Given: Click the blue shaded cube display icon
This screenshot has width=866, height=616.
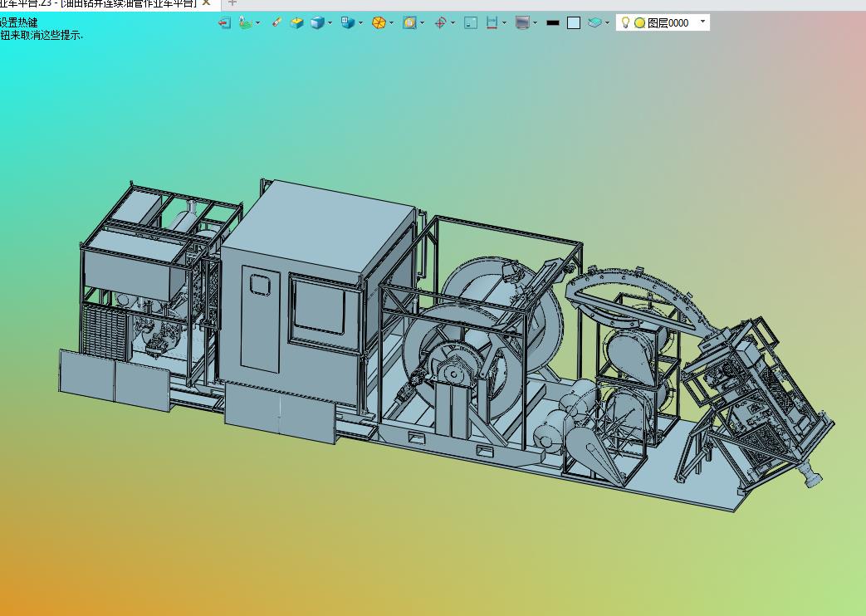Looking at the screenshot, I should (x=317, y=22).
